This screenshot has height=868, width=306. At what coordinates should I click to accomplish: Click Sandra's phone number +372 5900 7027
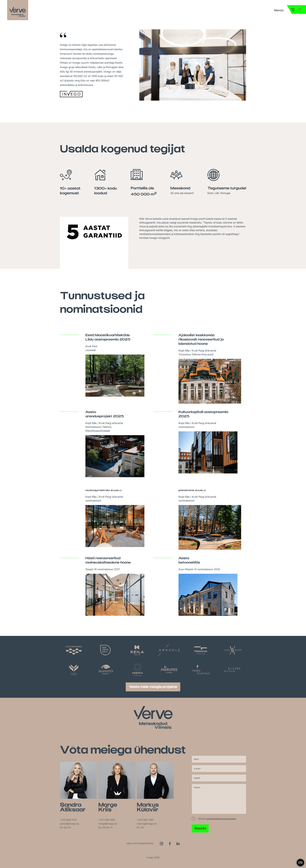68,820
